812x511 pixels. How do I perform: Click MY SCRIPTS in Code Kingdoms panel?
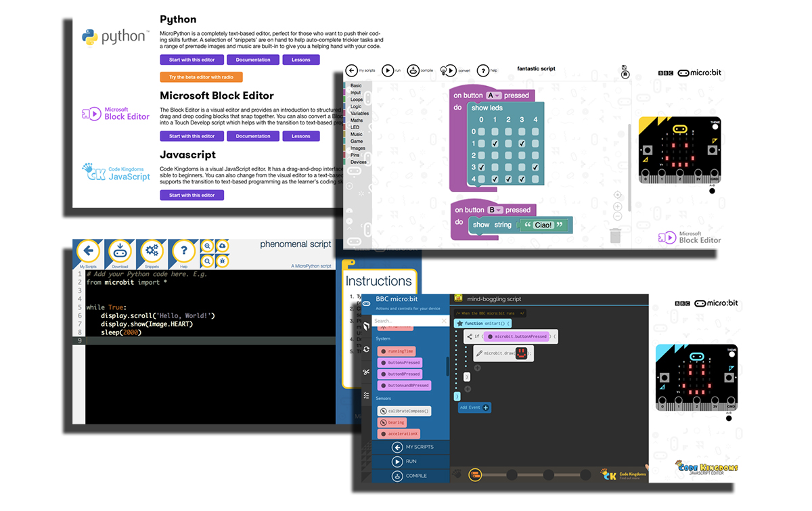(412, 447)
